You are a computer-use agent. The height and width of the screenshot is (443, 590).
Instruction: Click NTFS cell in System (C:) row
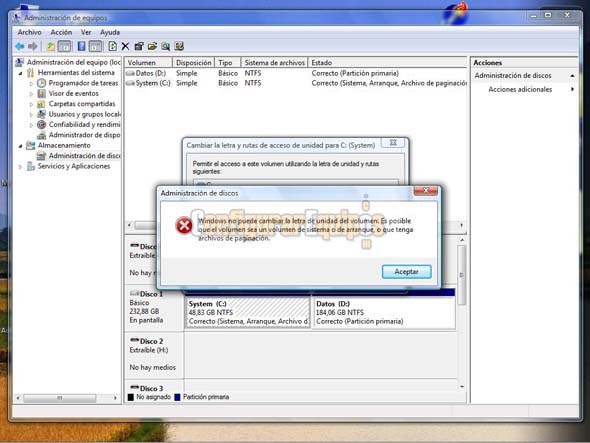point(253,83)
